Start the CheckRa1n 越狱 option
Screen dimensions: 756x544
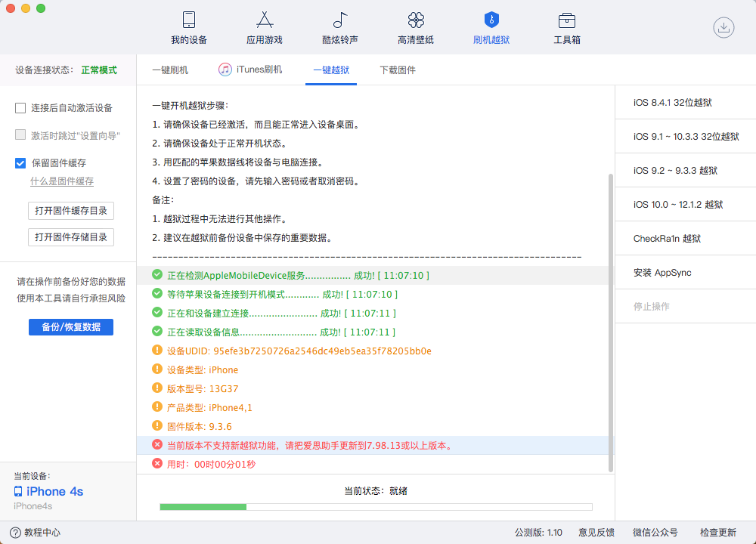[686, 239]
